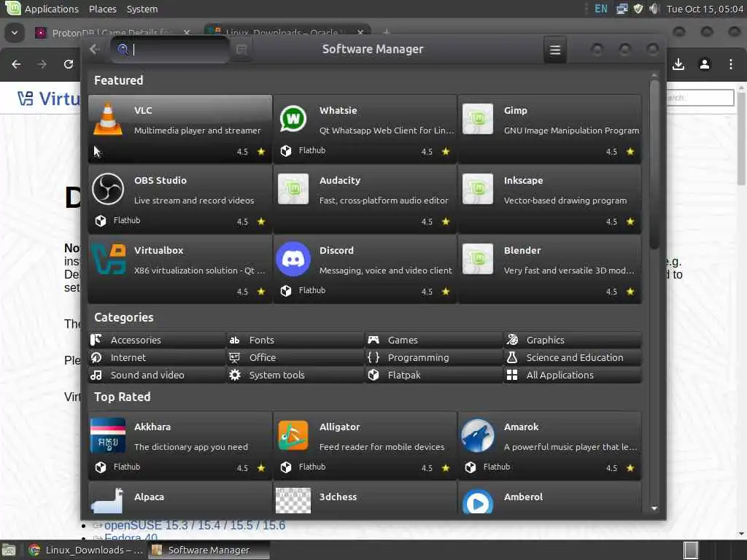The height and width of the screenshot is (560, 747).
Task: Click the Whatsie app icon
Action: coord(293,119)
